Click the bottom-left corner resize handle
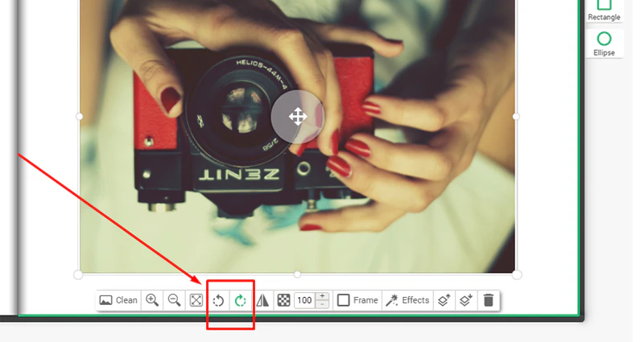The image size is (644, 342). click(78, 274)
